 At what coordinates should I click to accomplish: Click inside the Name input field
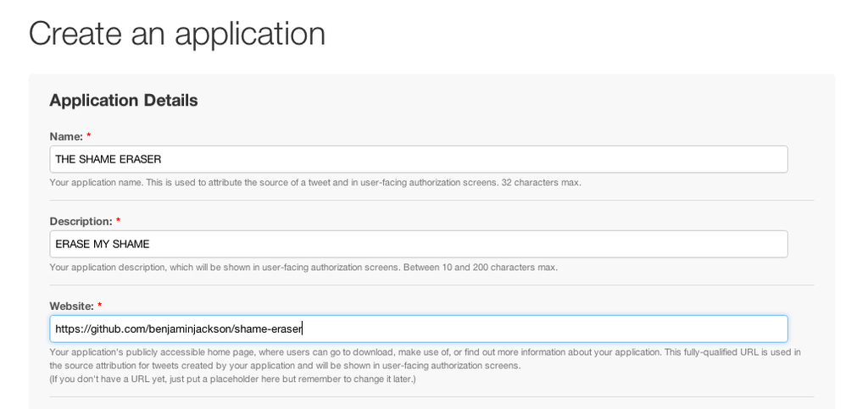[419, 159]
